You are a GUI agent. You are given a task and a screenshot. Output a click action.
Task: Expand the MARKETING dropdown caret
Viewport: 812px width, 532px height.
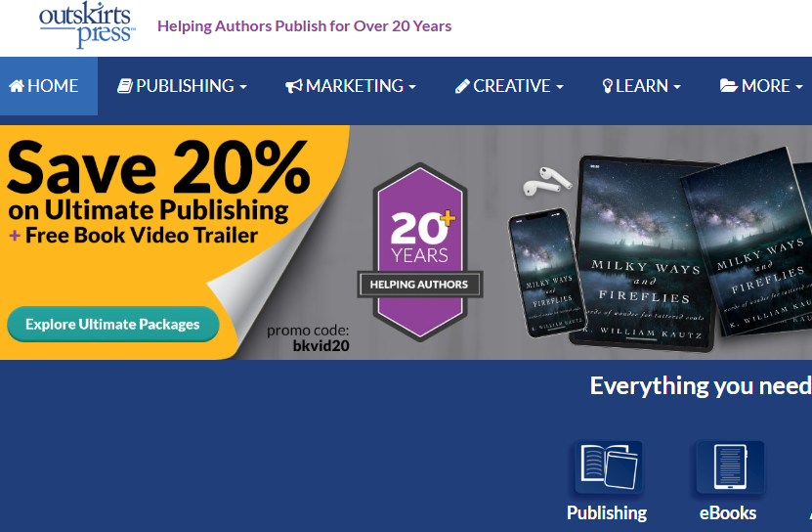[412, 87]
